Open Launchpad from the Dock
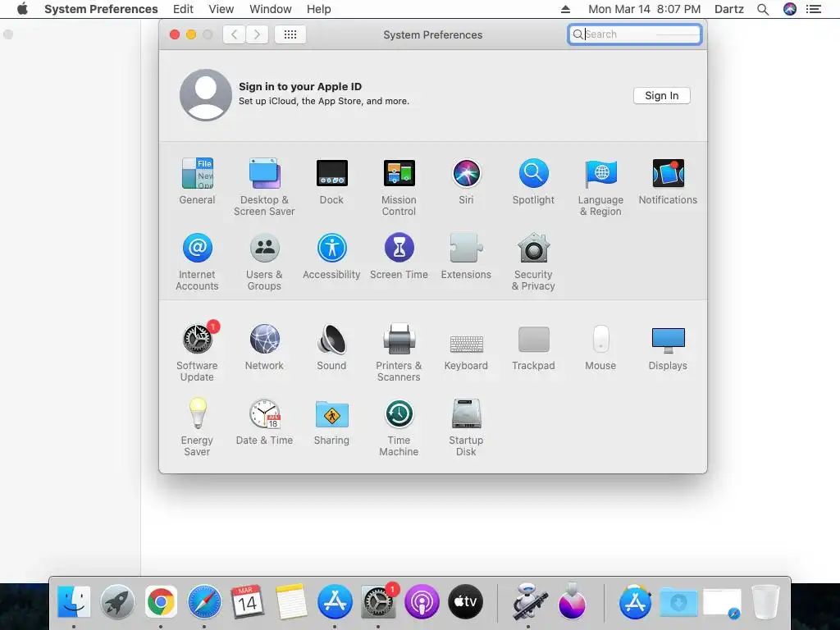Image resolution: width=840 pixels, height=630 pixels. point(117,601)
